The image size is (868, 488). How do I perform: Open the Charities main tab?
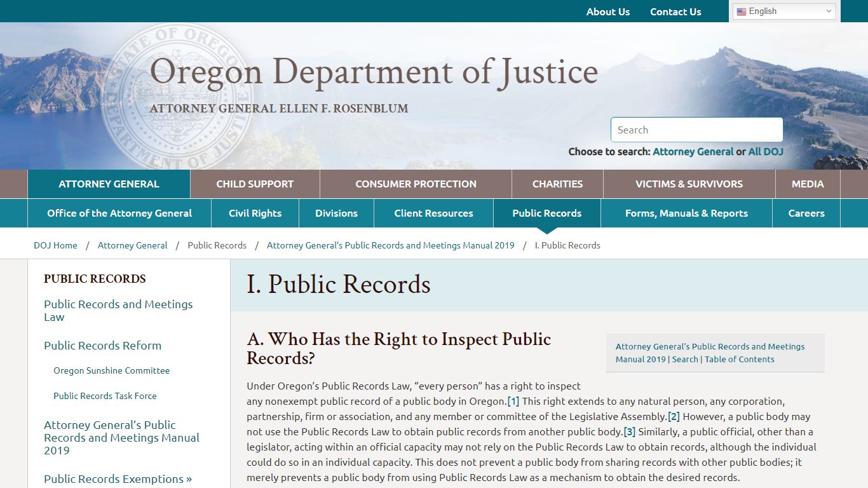tap(557, 184)
